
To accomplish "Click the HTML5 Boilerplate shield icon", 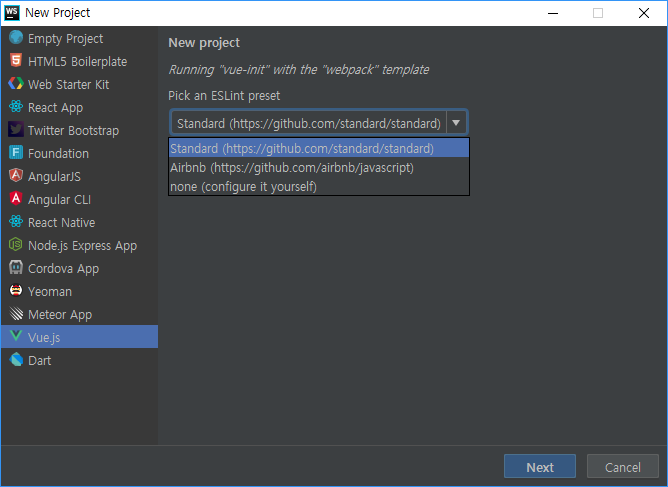I will (x=16, y=61).
